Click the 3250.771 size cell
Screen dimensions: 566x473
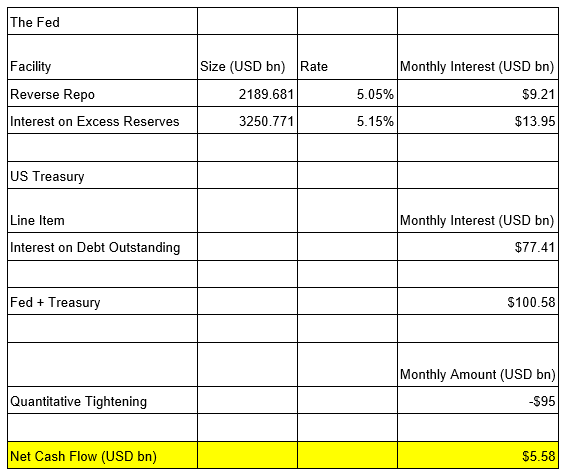247,121
